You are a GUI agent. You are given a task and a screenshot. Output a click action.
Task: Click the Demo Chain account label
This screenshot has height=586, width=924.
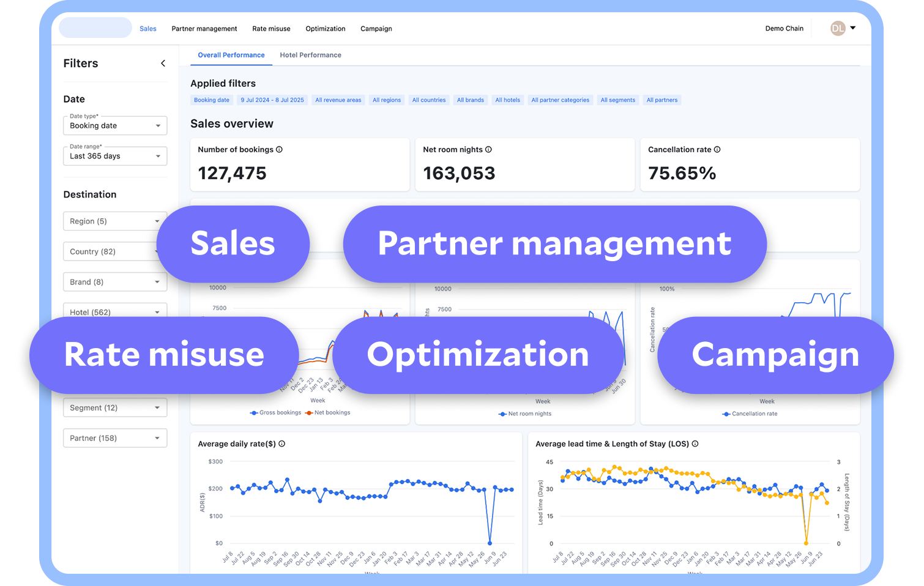coord(784,29)
